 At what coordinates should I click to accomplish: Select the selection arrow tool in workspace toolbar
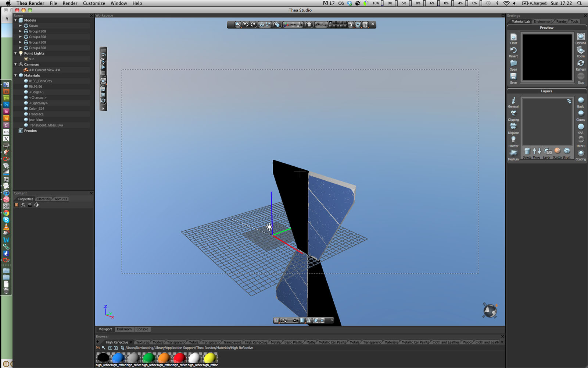click(x=238, y=24)
